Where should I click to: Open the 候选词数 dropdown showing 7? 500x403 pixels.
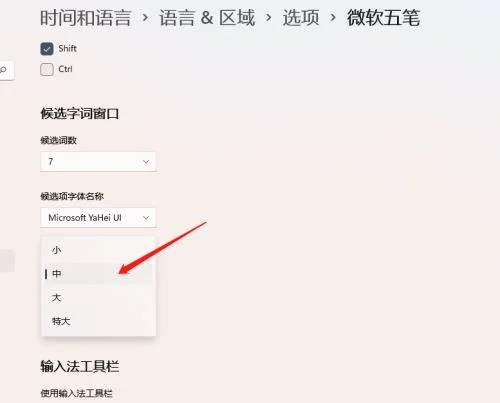98,162
